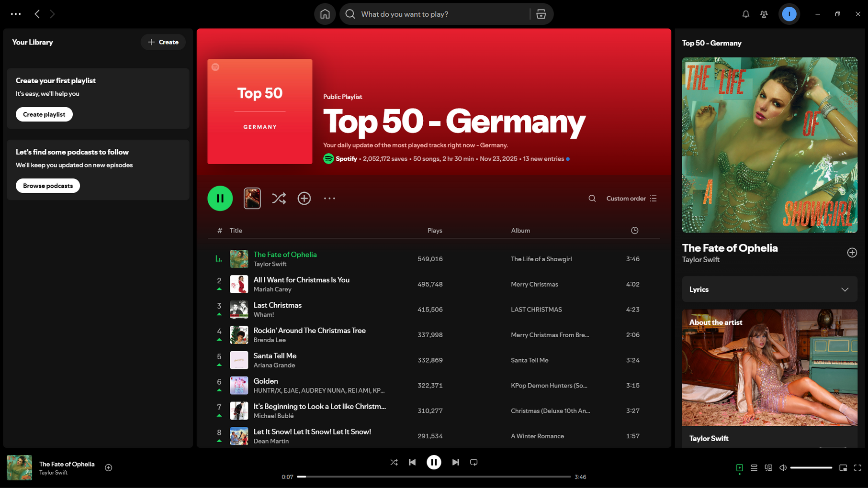Open the Michael Bublé artist link
Screen dimensions: 868x488
point(273,416)
